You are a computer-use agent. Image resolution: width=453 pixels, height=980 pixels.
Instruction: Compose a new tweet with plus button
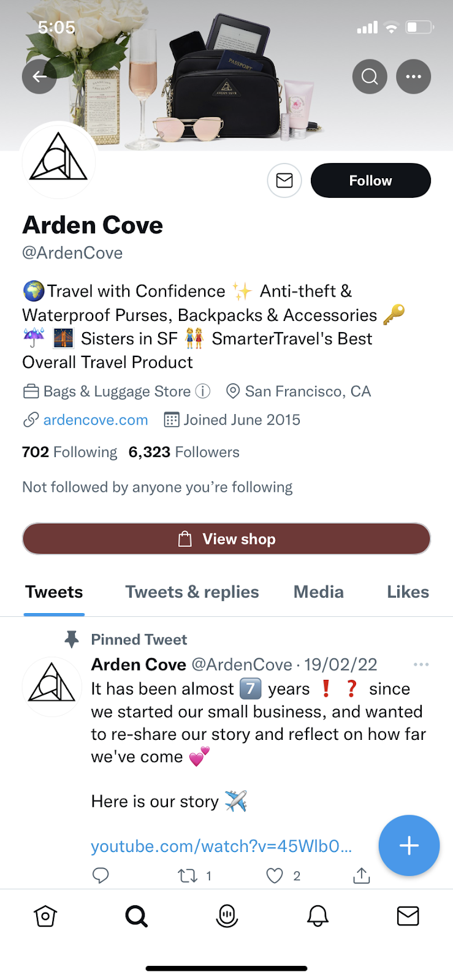[409, 845]
